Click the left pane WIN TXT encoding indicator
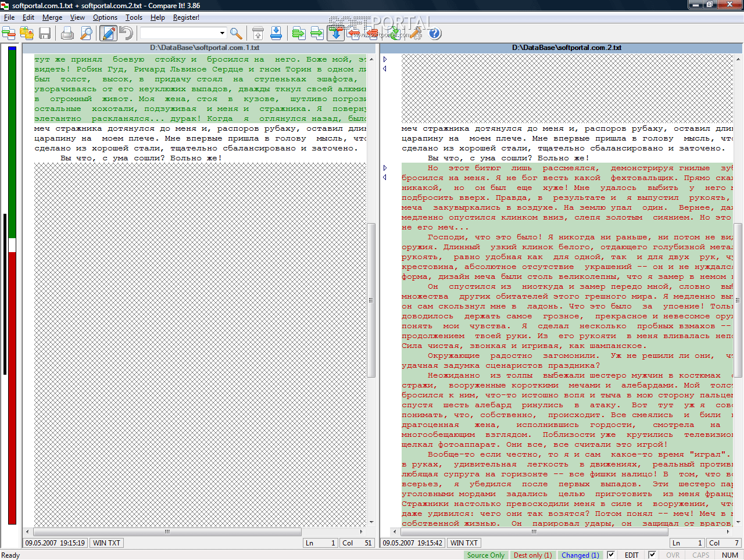The image size is (744, 560). point(106,543)
